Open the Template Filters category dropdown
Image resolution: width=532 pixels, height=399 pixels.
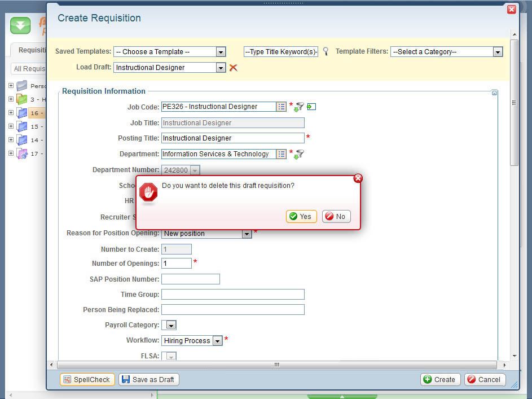click(x=497, y=52)
